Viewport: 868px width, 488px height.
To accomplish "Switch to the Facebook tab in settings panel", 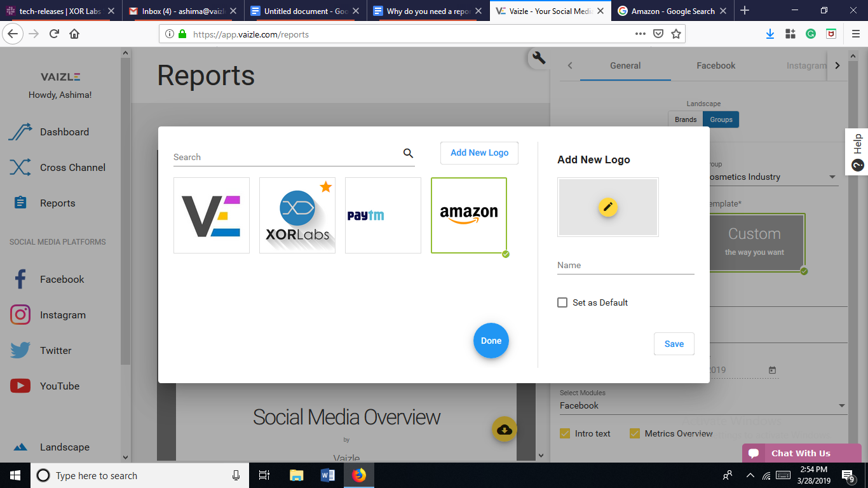I will [716, 65].
